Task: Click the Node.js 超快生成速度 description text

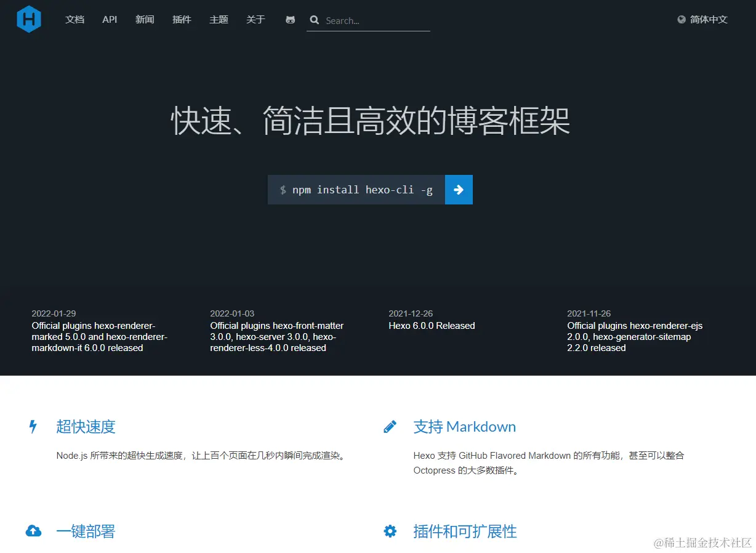Action: click(202, 456)
